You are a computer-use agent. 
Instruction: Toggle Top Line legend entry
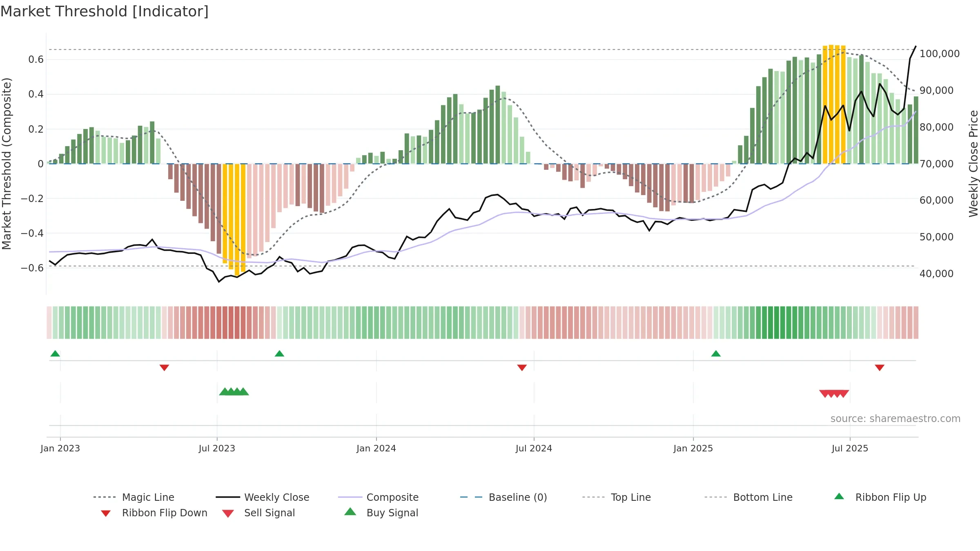(616, 497)
